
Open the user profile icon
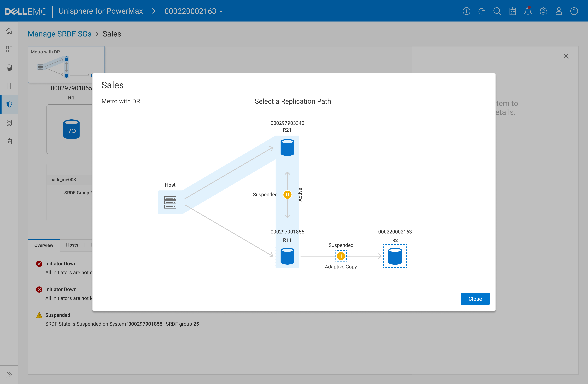pos(559,11)
